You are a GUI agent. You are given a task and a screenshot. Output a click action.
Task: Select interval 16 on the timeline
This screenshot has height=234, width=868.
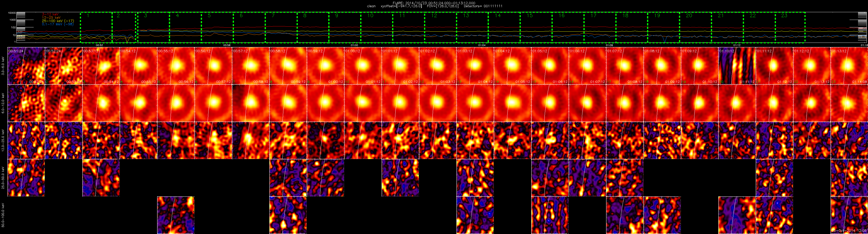tap(568, 28)
